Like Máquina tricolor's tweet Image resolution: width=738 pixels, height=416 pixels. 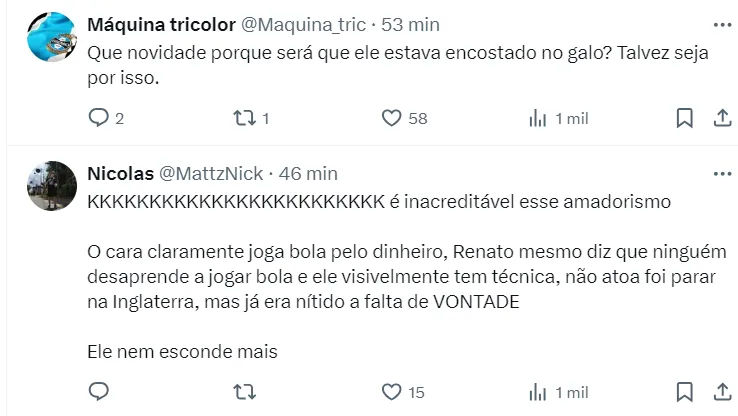click(x=392, y=118)
